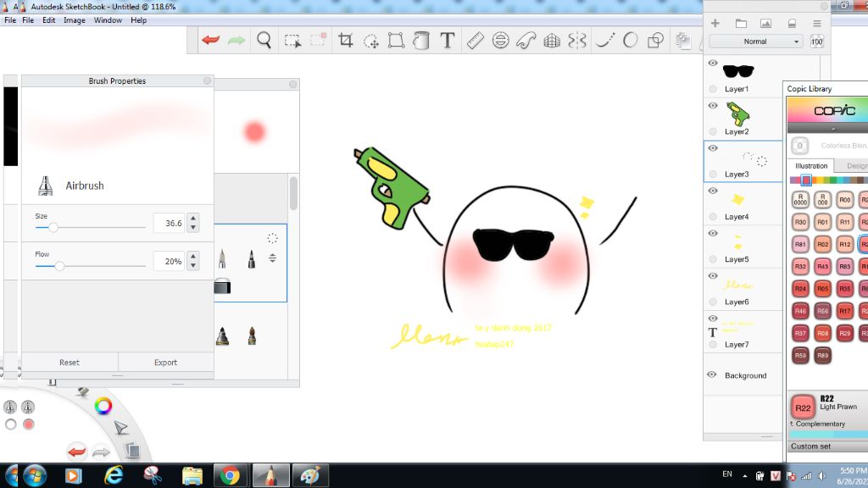The width and height of the screenshot is (868, 488).
Task: Open the Normal blend mode dropdown
Action: tap(755, 42)
